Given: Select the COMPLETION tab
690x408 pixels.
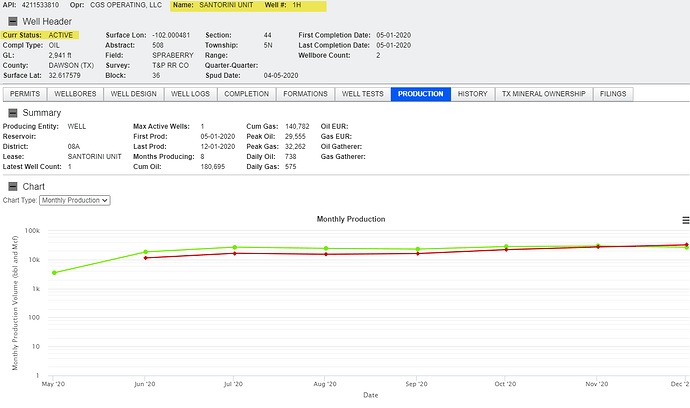Looking at the screenshot, I should [246, 94].
